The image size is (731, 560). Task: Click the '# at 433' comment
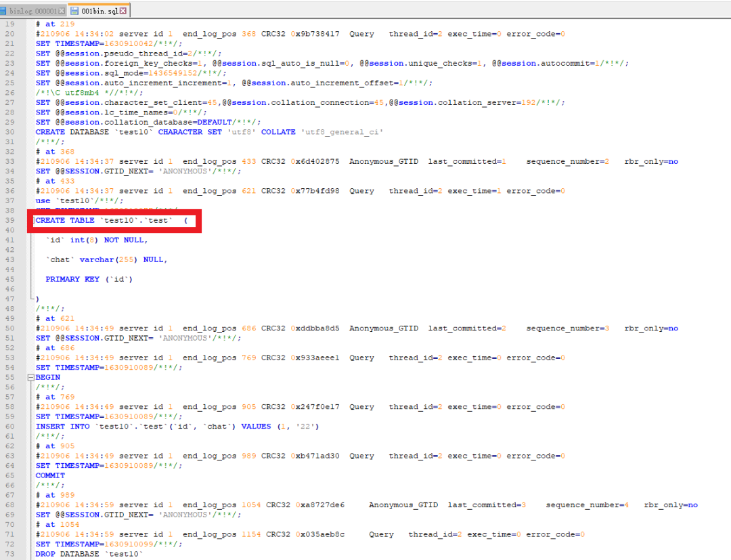[x=55, y=180]
